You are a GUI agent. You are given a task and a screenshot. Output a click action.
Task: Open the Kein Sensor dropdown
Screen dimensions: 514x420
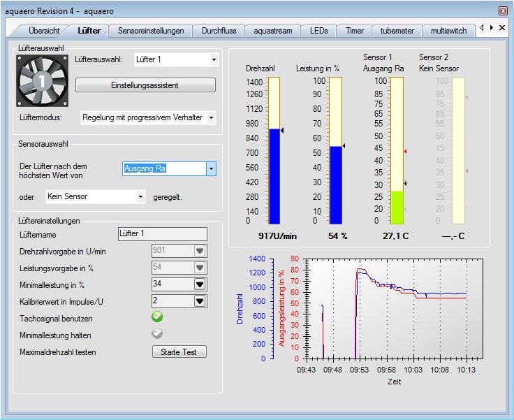141,197
